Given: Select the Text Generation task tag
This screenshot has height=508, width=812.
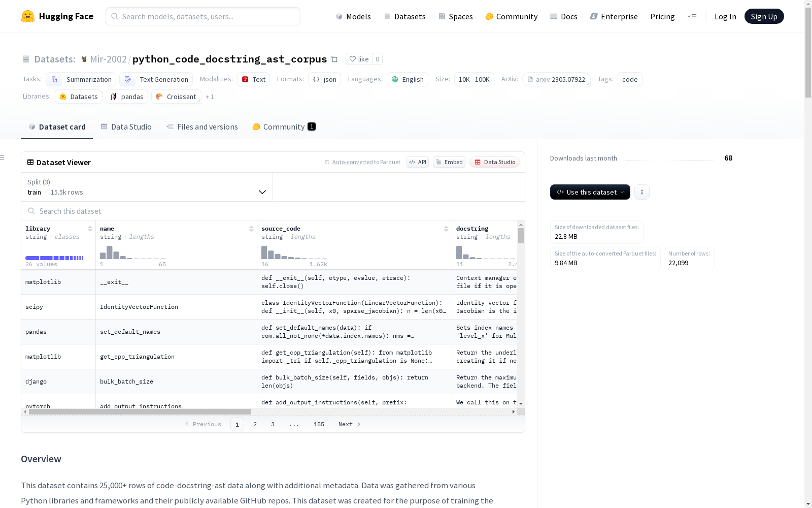Looking at the screenshot, I should pos(156,79).
